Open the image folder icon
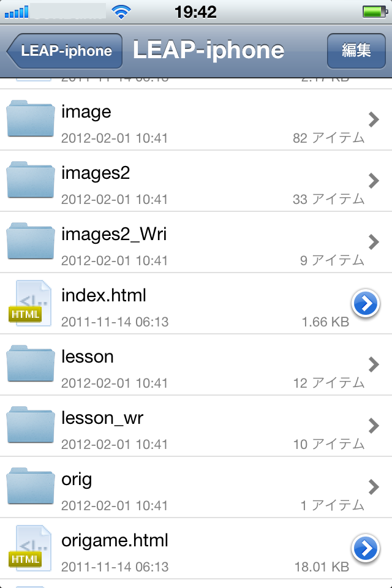Screen dimensions: 392x588 [x=31, y=118]
